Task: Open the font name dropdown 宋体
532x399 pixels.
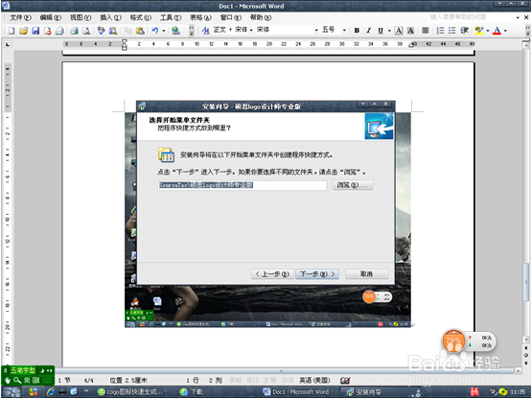Action: [316, 31]
